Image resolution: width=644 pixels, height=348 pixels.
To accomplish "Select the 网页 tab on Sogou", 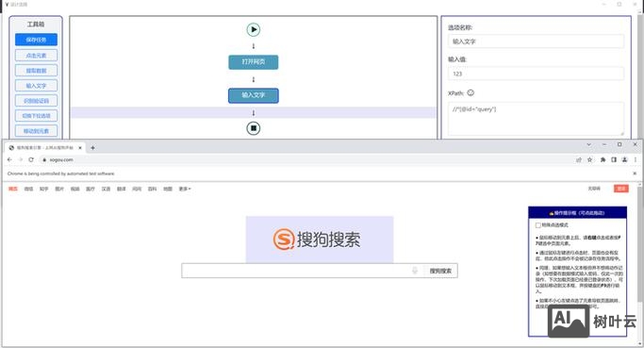I will point(13,189).
